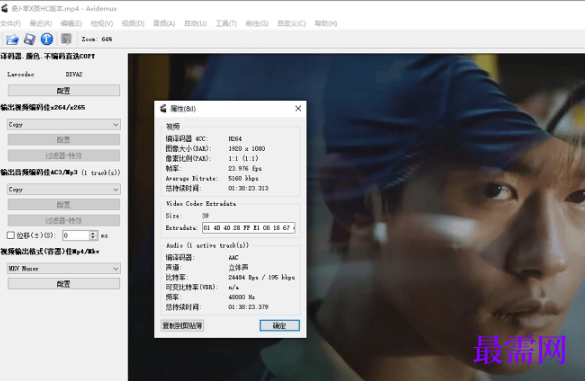Click the 23.976 fps frame rate value
The width and height of the screenshot is (585, 381).
tap(245, 168)
